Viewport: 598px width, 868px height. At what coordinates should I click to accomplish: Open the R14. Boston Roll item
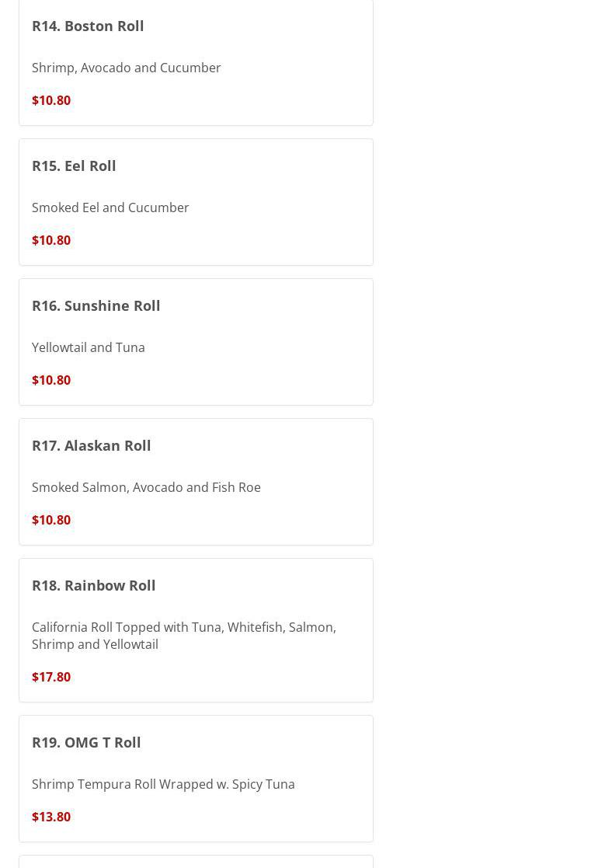coord(88,26)
